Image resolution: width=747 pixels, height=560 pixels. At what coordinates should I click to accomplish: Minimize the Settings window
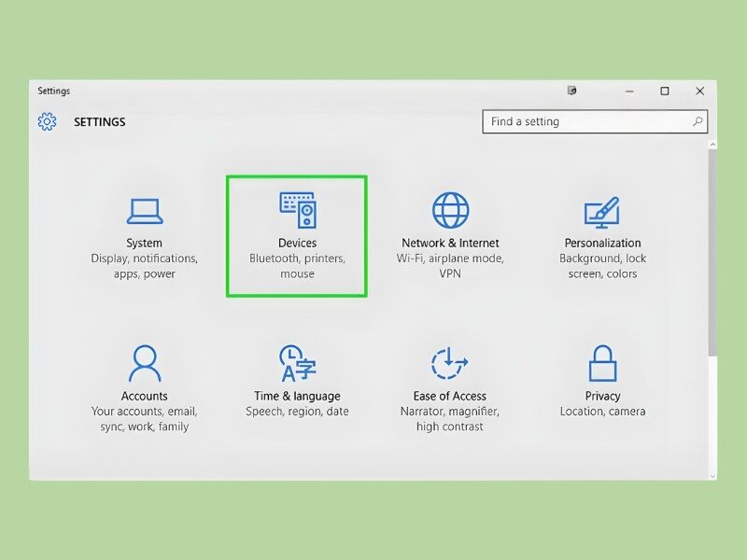(629, 91)
